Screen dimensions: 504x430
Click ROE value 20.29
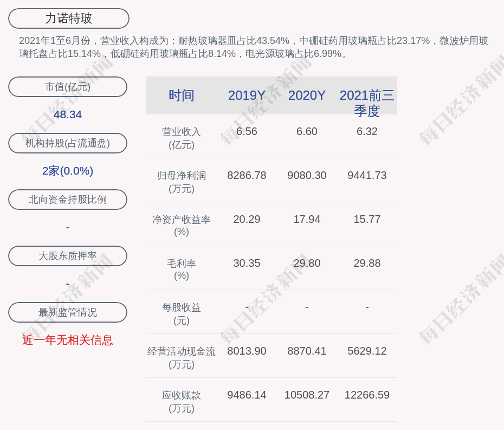coord(247,220)
